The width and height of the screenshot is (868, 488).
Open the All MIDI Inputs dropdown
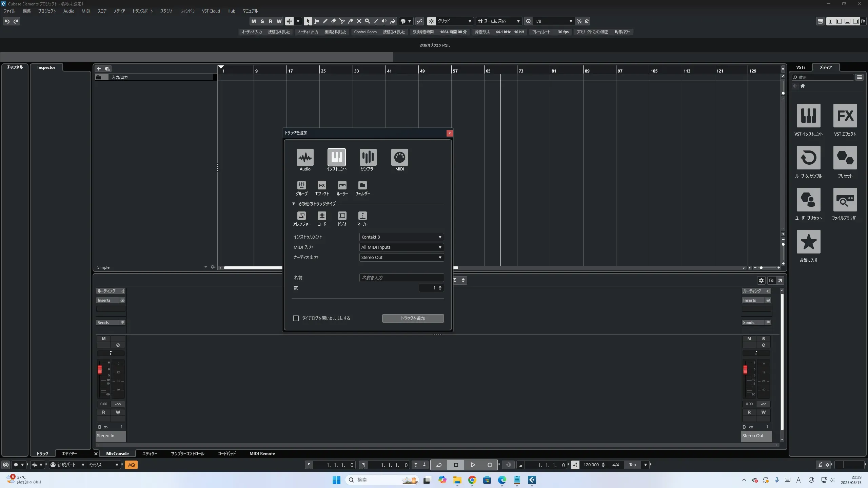(401, 247)
